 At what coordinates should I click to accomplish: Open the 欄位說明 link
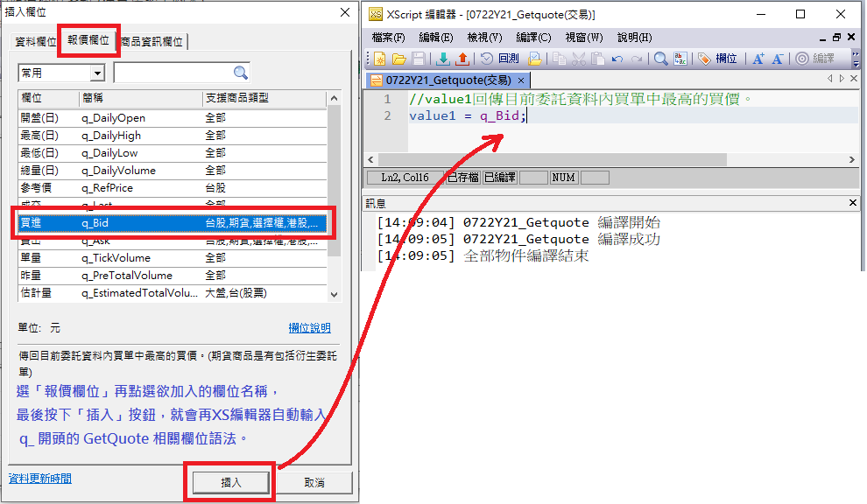click(309, 328)
